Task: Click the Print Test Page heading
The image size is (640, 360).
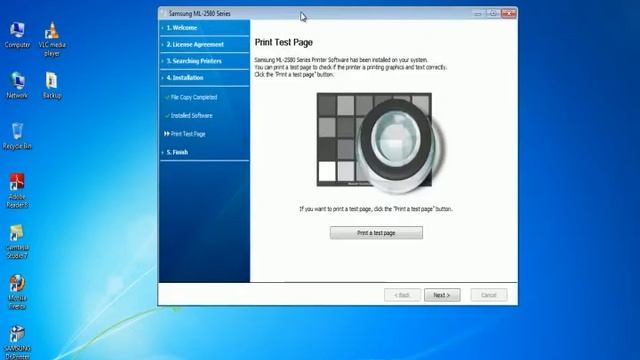Action: coord(284,42)
